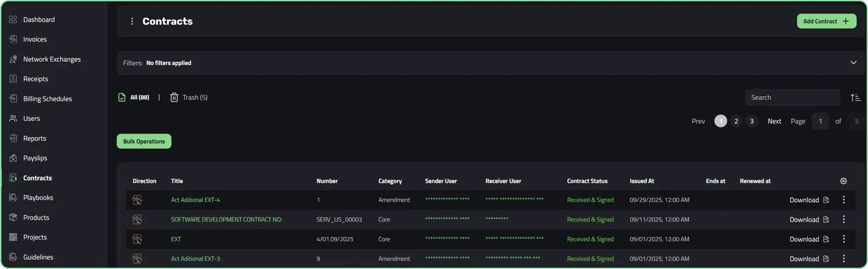Viewport: 868px width, 269px height.
Task: Click the Issued At column header
Action: [642, 181]
